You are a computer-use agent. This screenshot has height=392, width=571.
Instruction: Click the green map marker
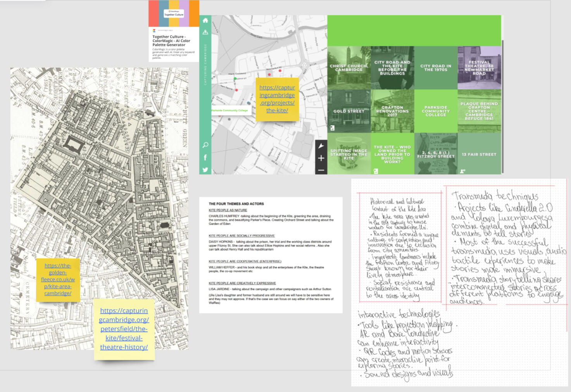(x=235, y=79)
